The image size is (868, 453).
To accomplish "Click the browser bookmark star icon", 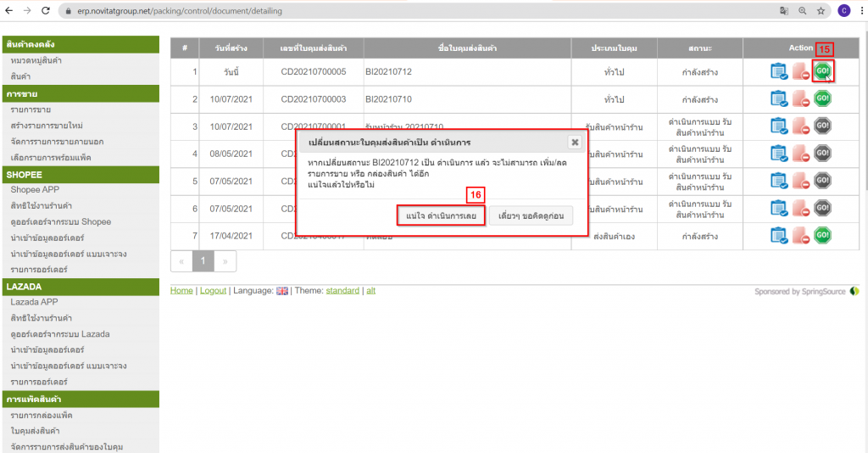I will [x=821, y=11].
